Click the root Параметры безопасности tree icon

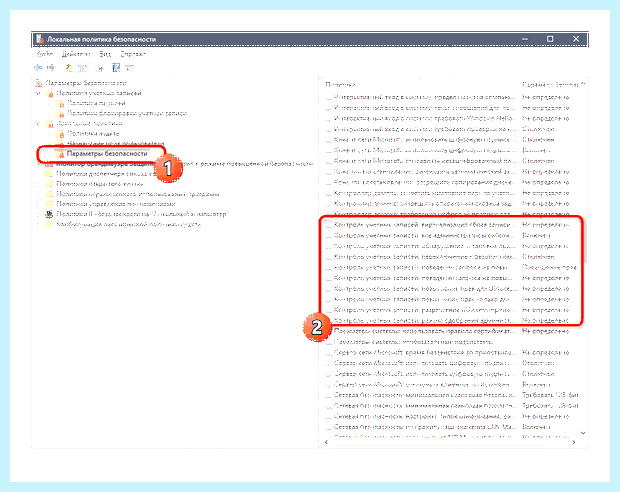[x=38, y=83]
